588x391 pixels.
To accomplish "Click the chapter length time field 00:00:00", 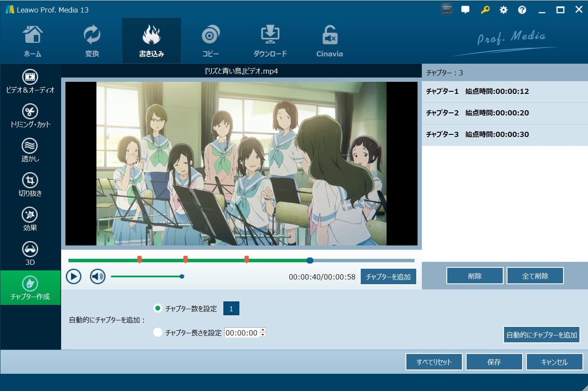I will [242, 332].
